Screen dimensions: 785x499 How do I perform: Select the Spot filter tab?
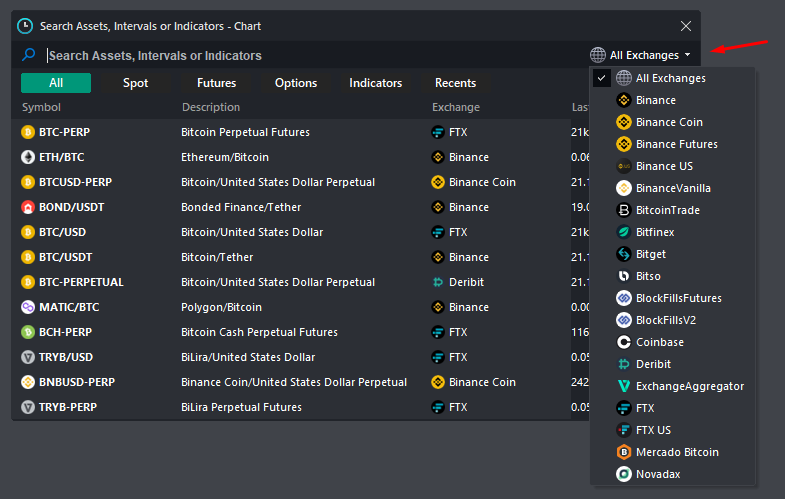coord(136,83)
